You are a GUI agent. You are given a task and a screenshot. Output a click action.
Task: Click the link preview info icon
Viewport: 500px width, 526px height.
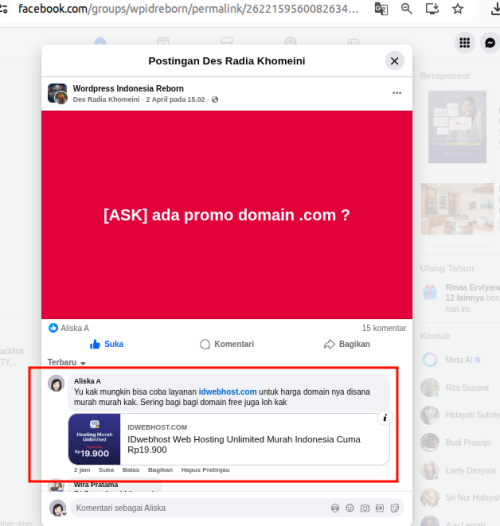[x=385, y=418]
